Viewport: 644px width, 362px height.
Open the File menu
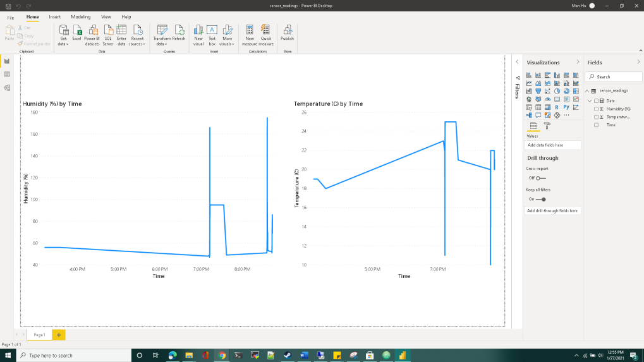coord(11,17)
